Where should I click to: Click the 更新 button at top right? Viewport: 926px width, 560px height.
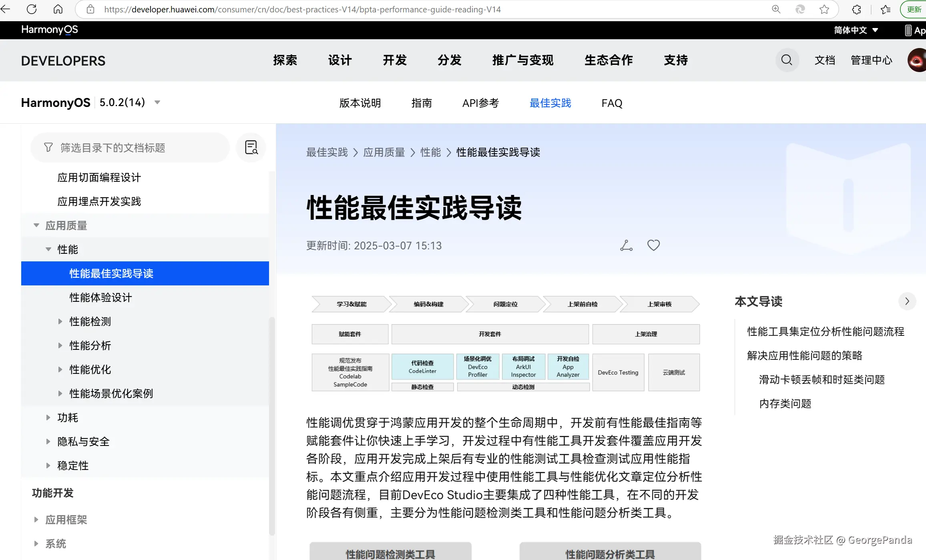tap(914, 9)
